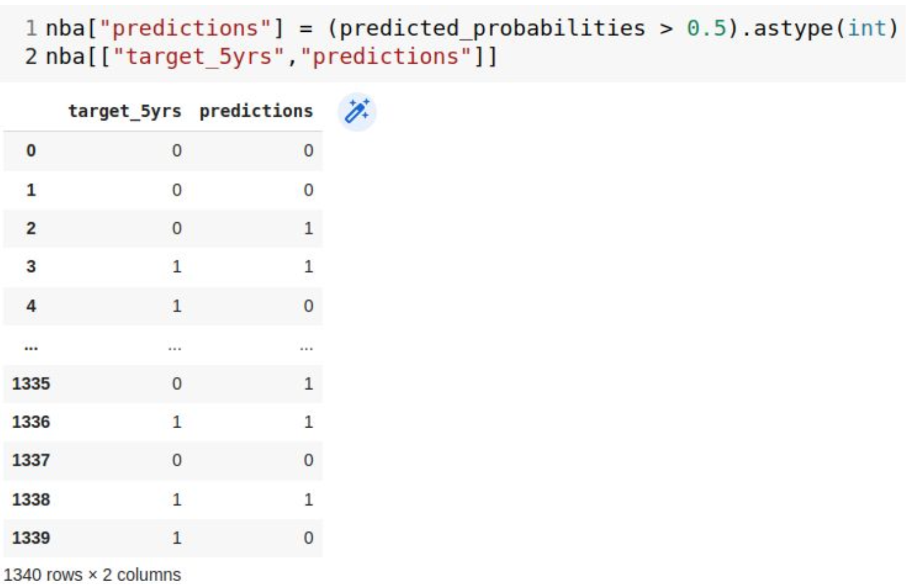The image size is (920, 588).
Task: Click the 0.5 threshold value in code
Action: 707,28
